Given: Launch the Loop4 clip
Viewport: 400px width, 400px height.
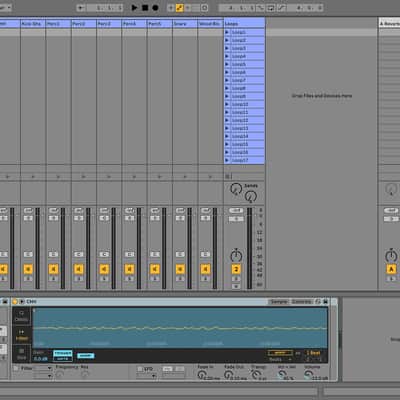Looking at the screenshot, I should [x=227, y=56].
